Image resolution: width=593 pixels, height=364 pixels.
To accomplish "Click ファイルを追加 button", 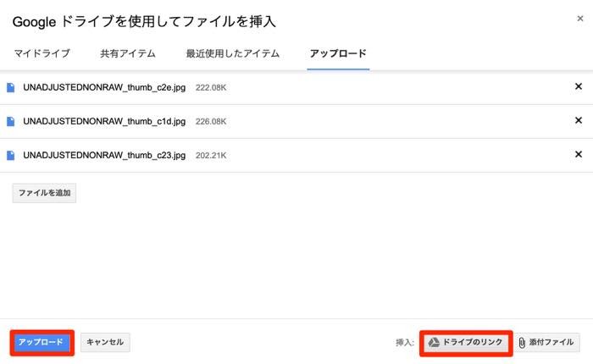I will pos(44,193).
